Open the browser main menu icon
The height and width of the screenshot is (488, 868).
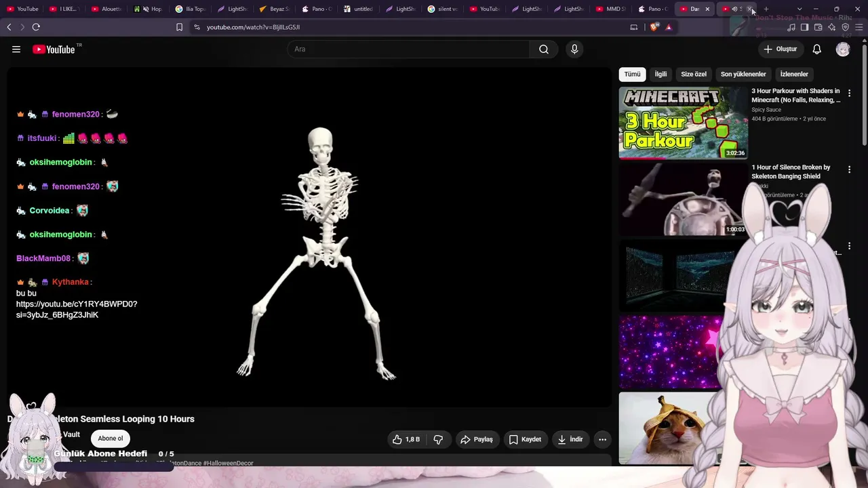click(859, 27)
